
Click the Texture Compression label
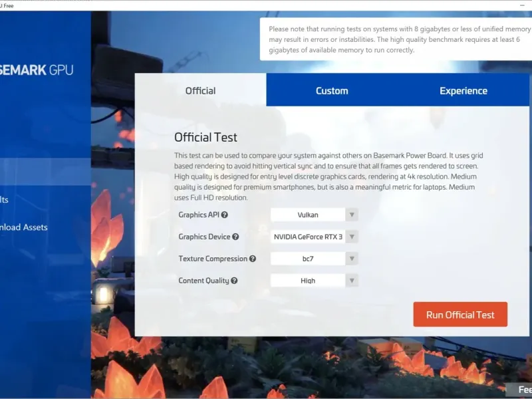tap(213, 259)
